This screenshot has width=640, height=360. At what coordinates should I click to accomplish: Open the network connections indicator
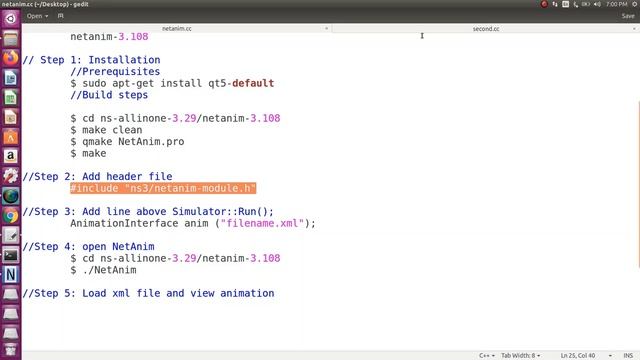tap(555, 4)
